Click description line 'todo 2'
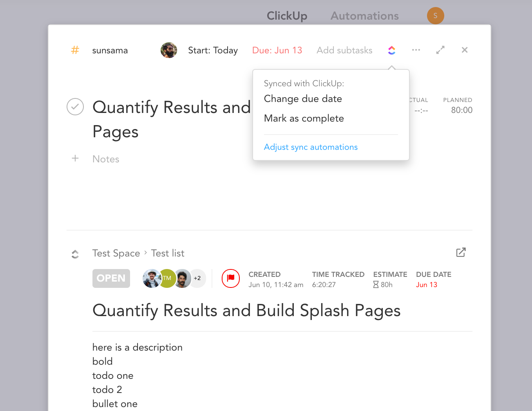Viewport: 532px width, 411px height. click(107, 390)
